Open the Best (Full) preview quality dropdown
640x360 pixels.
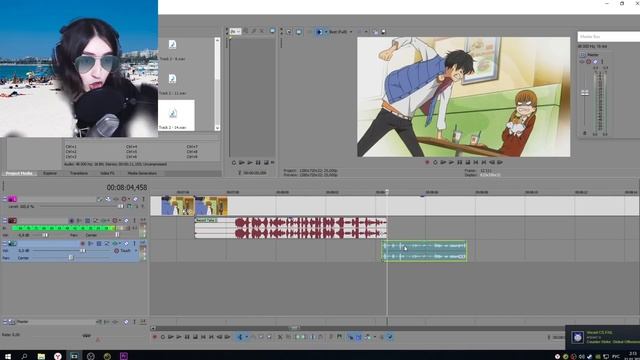(x=340, y=32)
